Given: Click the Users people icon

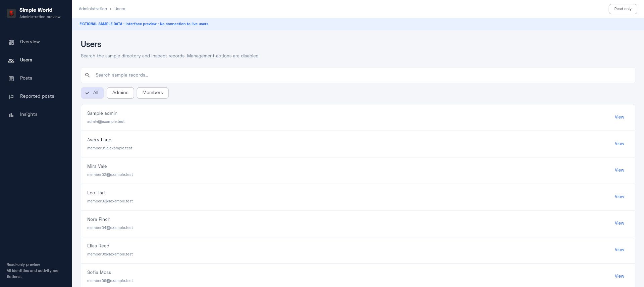Looking at the screenshot, I should point(11,60).
